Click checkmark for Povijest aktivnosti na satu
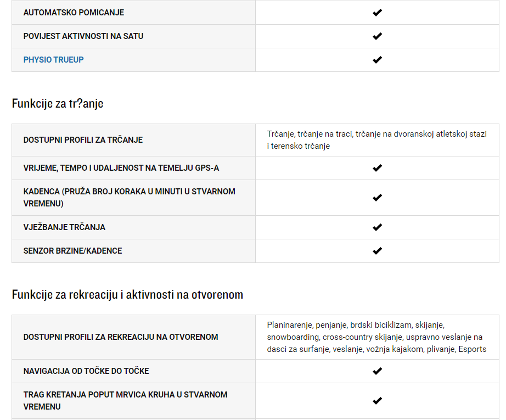The width and height of the screenshot is (506, 420). [x=377, y=36]
